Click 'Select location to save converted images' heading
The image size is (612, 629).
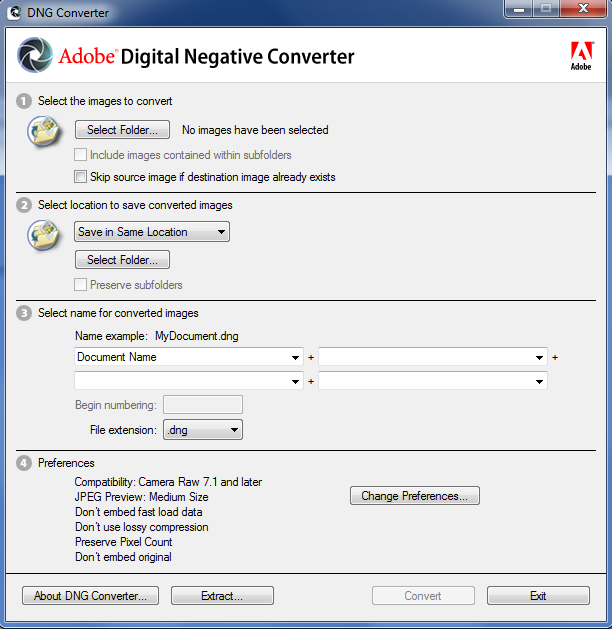pos(135,205)
